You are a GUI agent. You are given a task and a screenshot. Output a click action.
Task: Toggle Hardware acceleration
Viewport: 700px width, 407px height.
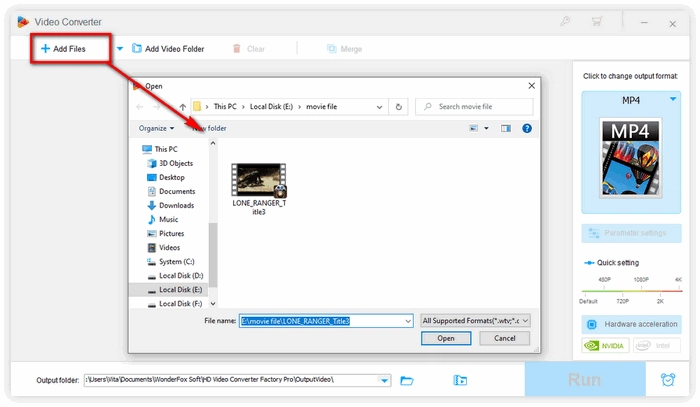point(631,324)
